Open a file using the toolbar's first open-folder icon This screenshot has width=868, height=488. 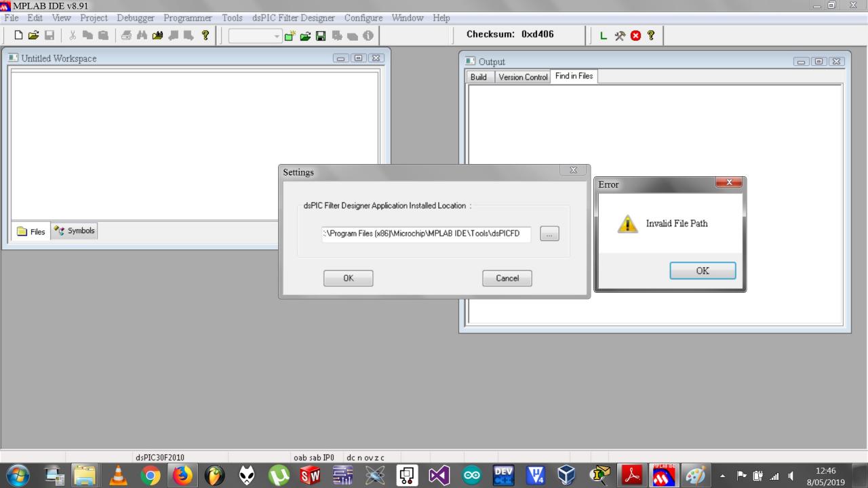pyautogui.click(x=34, y=35)
